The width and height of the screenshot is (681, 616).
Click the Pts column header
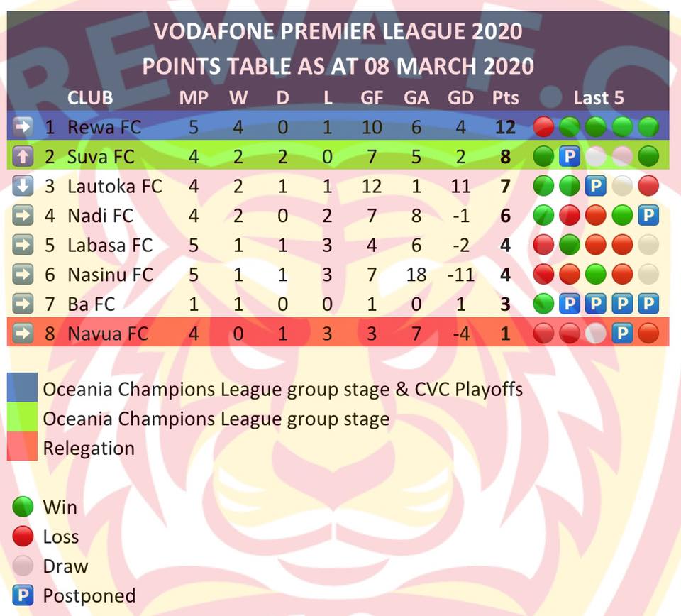click(x=505, y=98)
